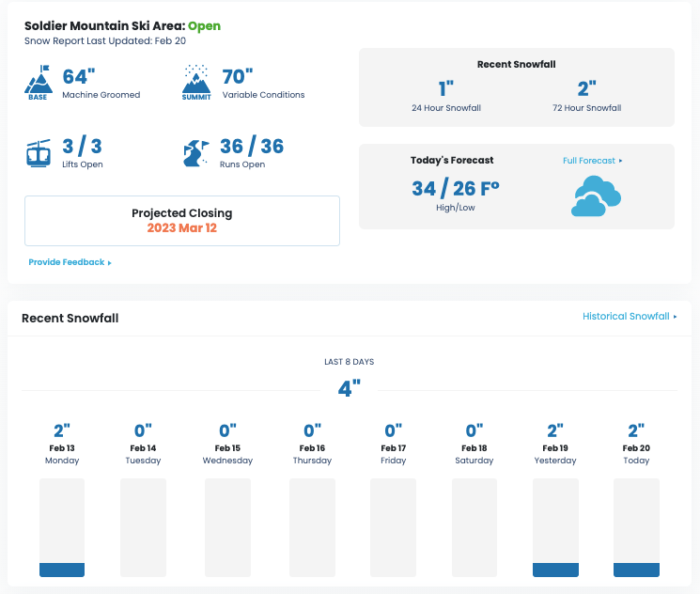Click the "Feb 14" Tuesday date label

(x=143, y=448)
